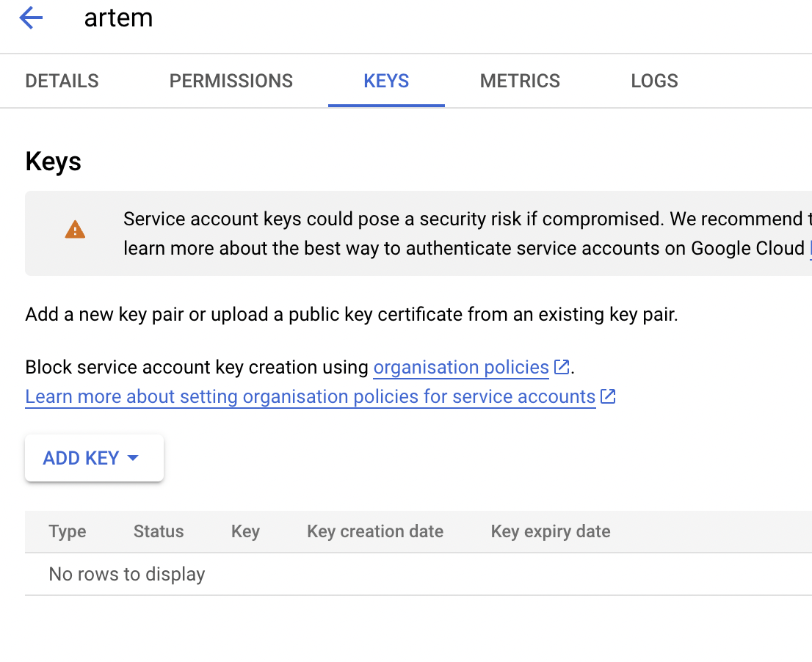Click the service account keys security warning text
The height and width of the screenshot is (662, 812).
pos(463,233)
